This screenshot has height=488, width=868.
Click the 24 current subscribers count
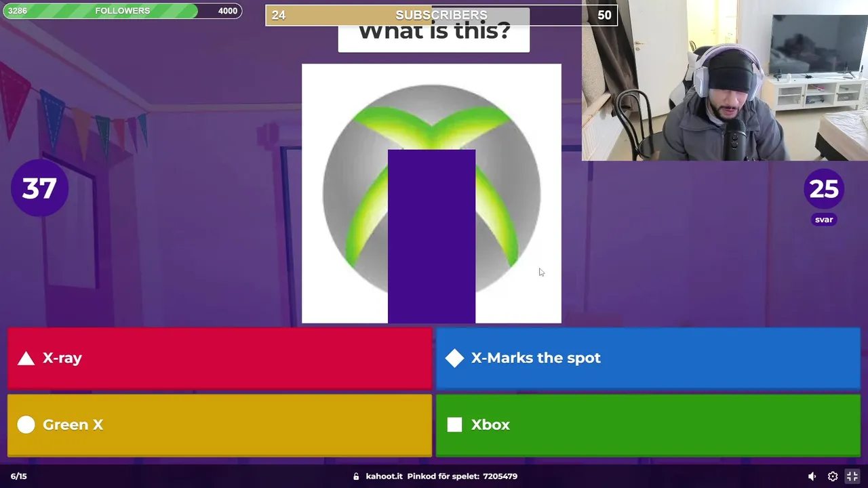(x=279, y=16)
